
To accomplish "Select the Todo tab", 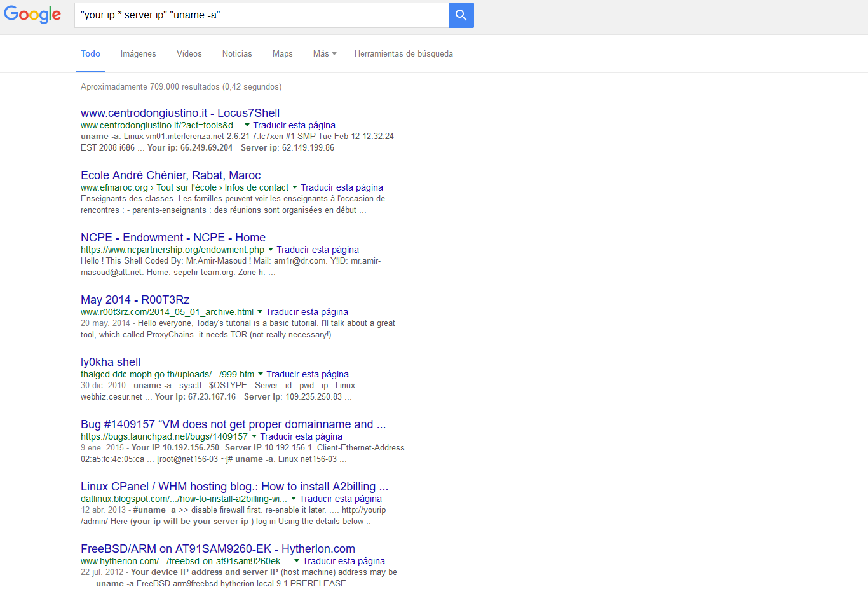I will pyautogui.click(x=90, y=54).
